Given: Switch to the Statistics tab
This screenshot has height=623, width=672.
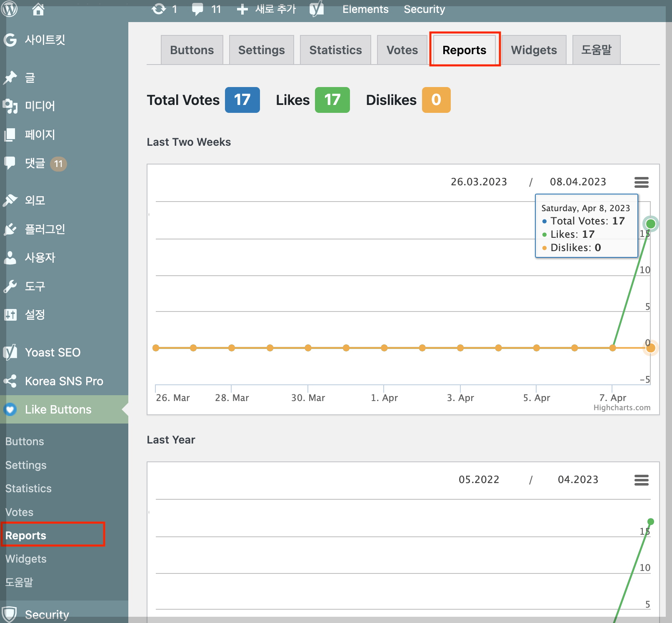Looking at the screenshot, I should [335, 50].
